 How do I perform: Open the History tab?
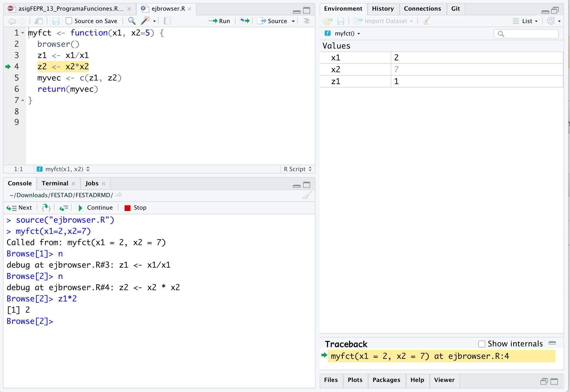coord(383,9)
